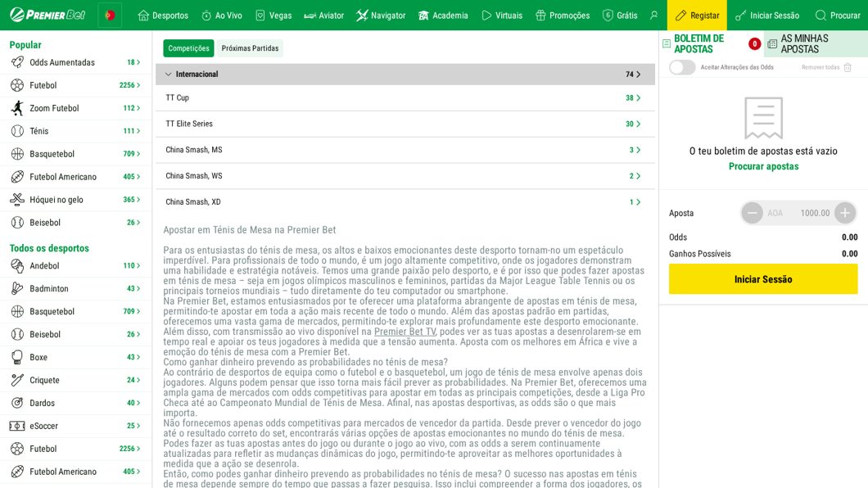This screenshot has width=868, height=488.
Task: Switch to Próximas Partidas tab
Action: click(251, 48)
